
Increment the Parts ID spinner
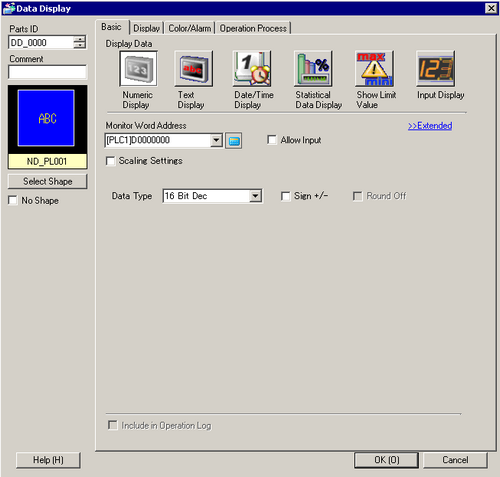[79, 39]
